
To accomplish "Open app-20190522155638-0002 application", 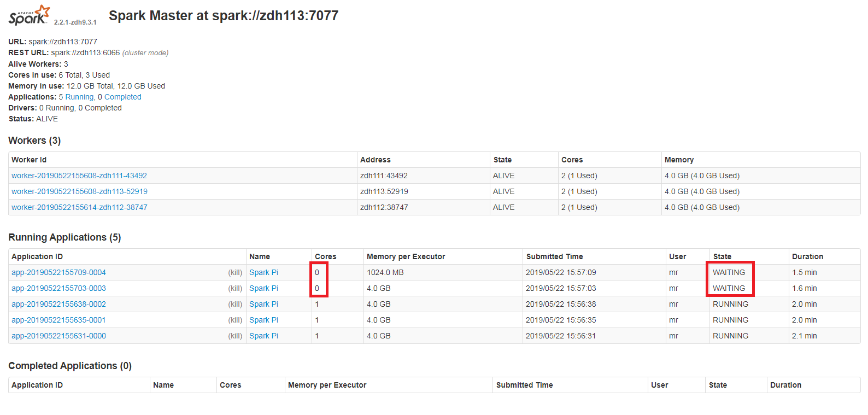I will tap(58, 304).
